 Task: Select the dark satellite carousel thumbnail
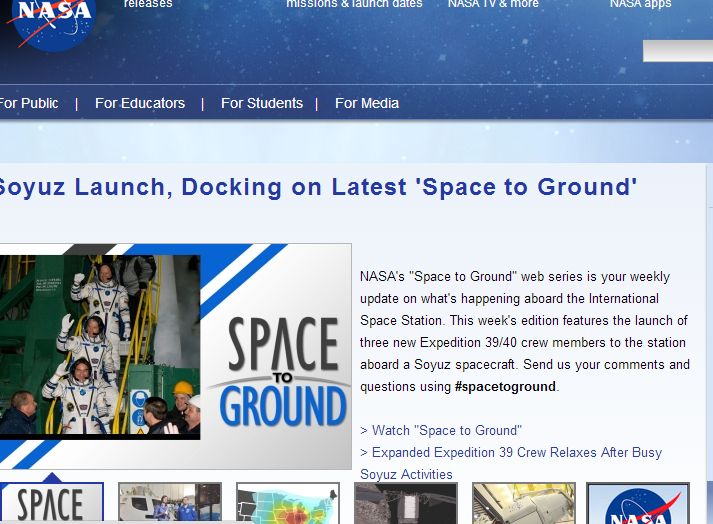coord(406,503)
